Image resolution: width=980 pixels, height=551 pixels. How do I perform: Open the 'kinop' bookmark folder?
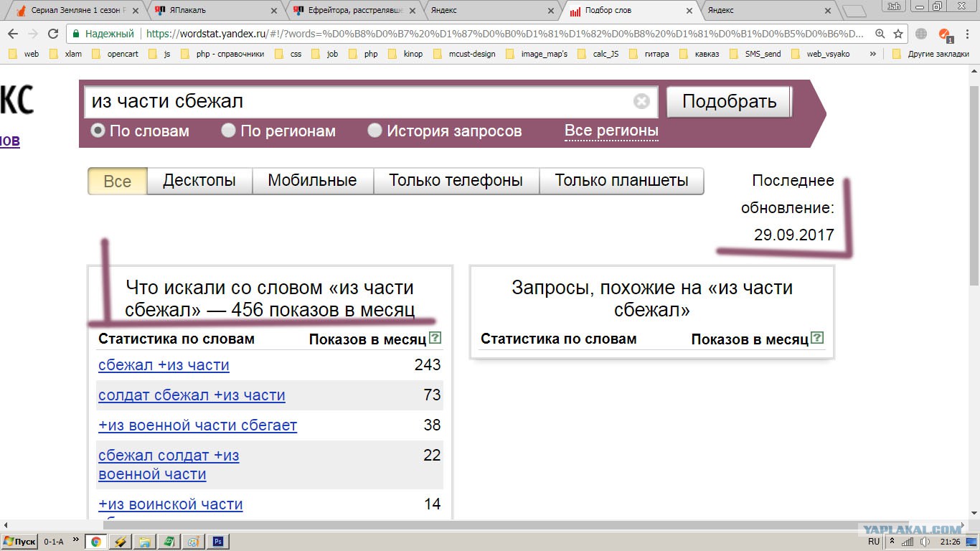coord(405,54)
